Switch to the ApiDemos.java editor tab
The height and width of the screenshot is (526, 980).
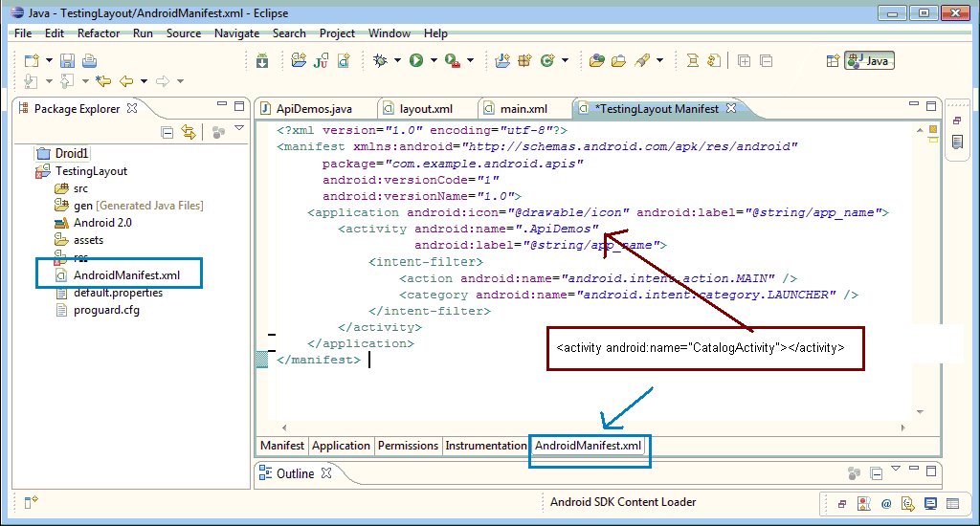point(314,109)
